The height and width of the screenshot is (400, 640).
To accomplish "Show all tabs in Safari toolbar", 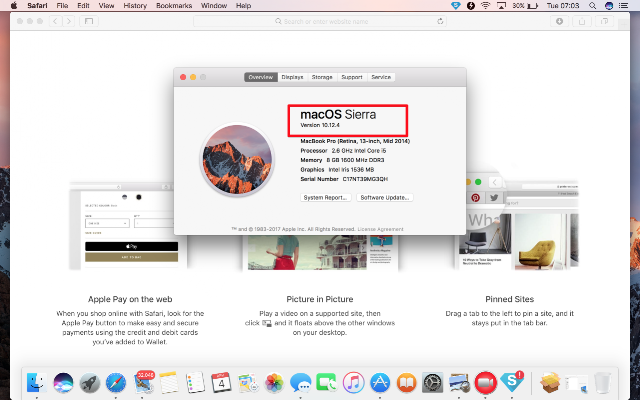I will click(604, 21).
